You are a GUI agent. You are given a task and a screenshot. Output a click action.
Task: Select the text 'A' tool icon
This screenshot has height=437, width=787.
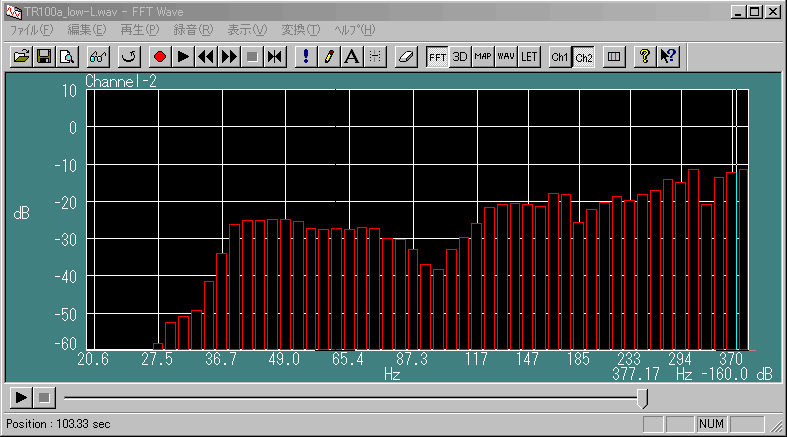point(351,57)
